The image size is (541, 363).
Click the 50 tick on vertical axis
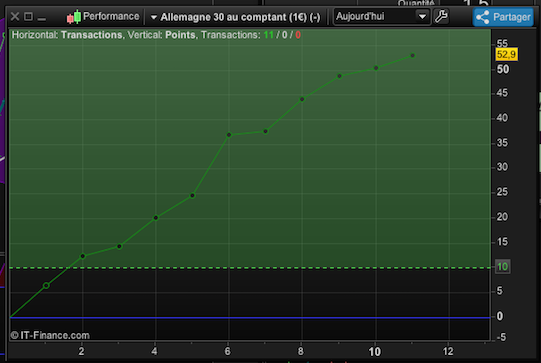[503, 69]
